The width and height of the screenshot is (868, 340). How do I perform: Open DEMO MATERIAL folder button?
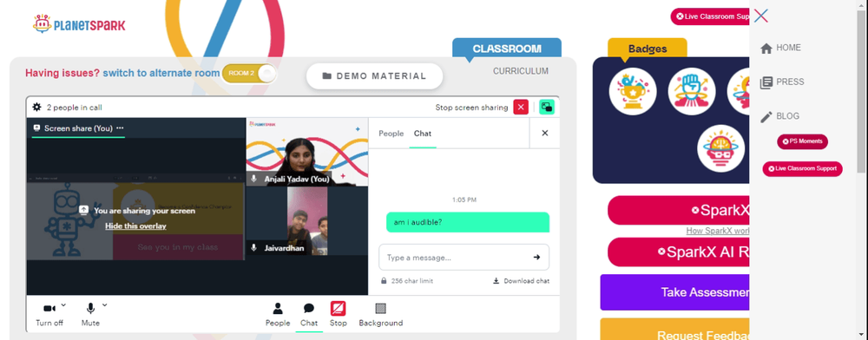click(x=374, y=76)
